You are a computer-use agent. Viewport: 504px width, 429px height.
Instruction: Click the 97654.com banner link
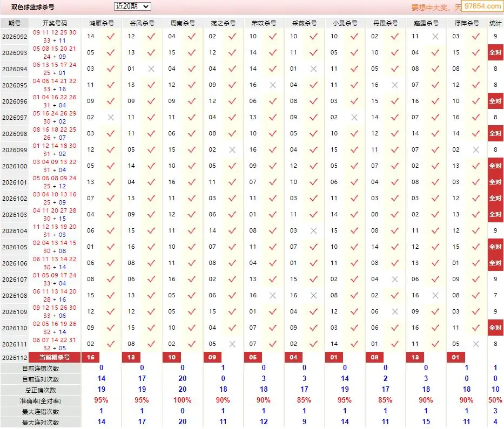pos(482,6)
